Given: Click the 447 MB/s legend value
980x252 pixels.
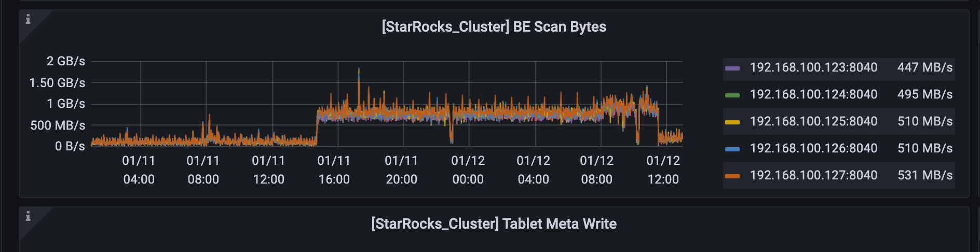Looking at the screenshot, I should 924,67.
